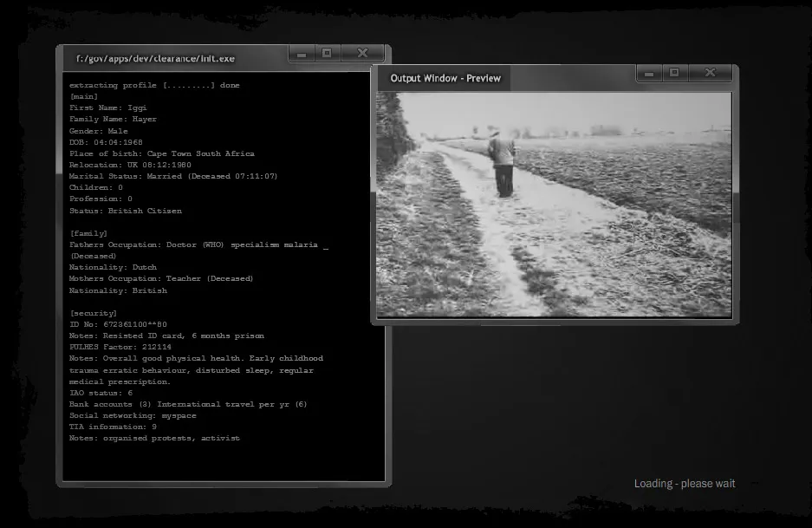Close the Output Window preview
The height and width of the screenshot is (528, 812).
(710, 74)
